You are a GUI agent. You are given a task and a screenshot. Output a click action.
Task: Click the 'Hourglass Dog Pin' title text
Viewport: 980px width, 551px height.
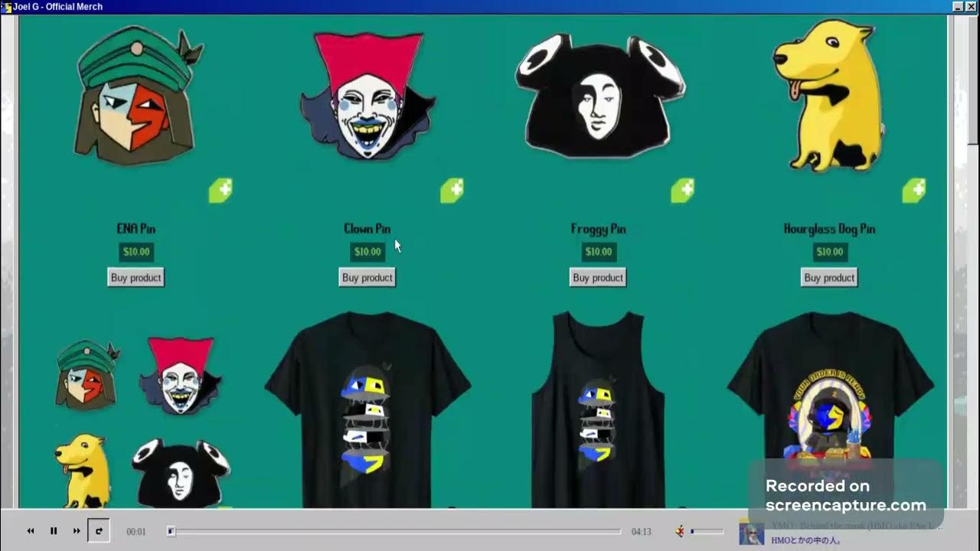click(x=830, y=229)
